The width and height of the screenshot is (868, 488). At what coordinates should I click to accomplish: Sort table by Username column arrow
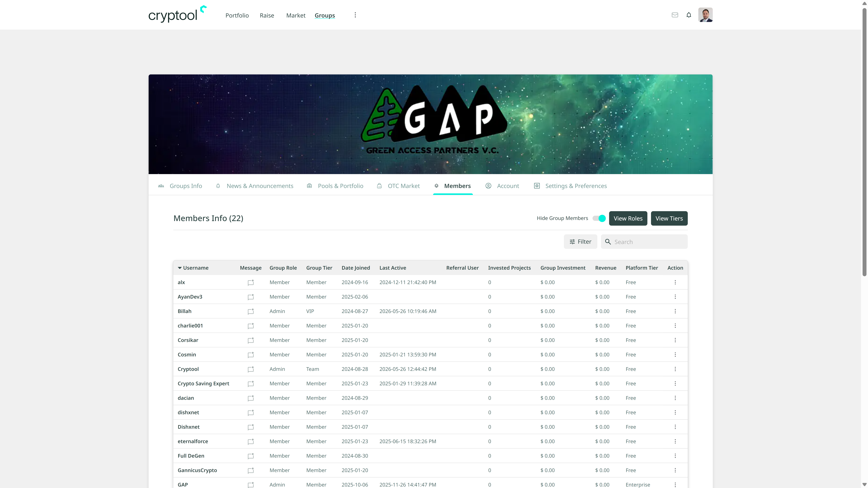[180, 268]
